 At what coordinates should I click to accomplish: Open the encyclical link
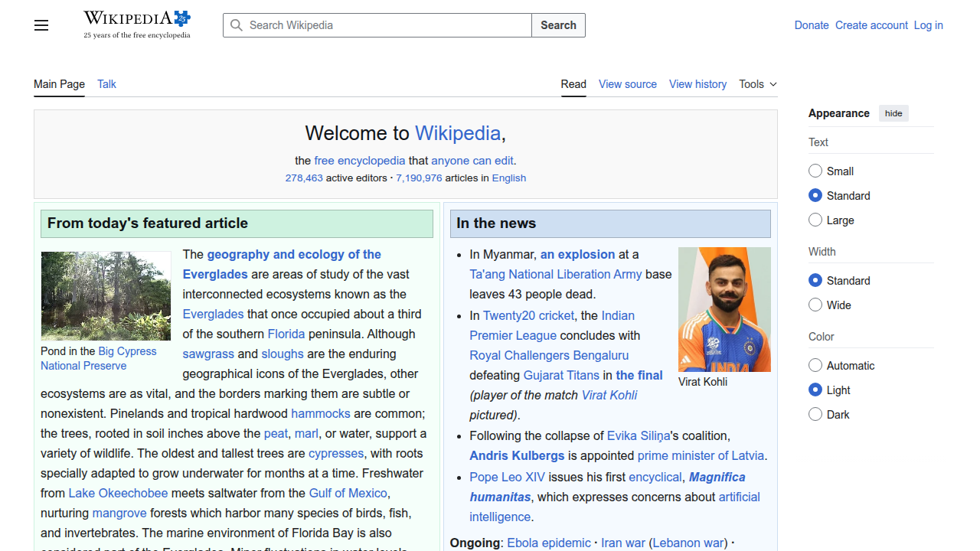[655, 477]
